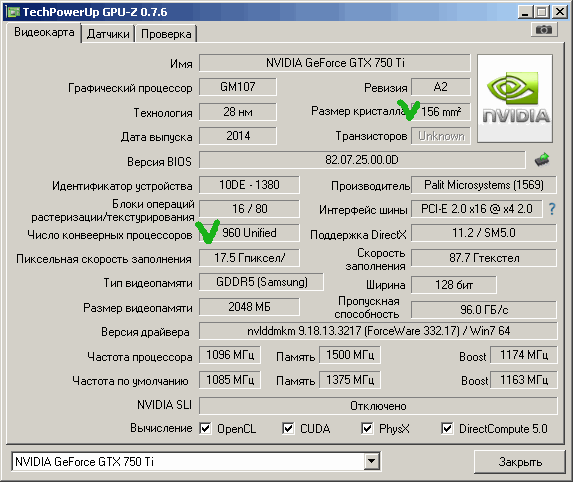Open bus interface help question mark

[x=552, y=209]
